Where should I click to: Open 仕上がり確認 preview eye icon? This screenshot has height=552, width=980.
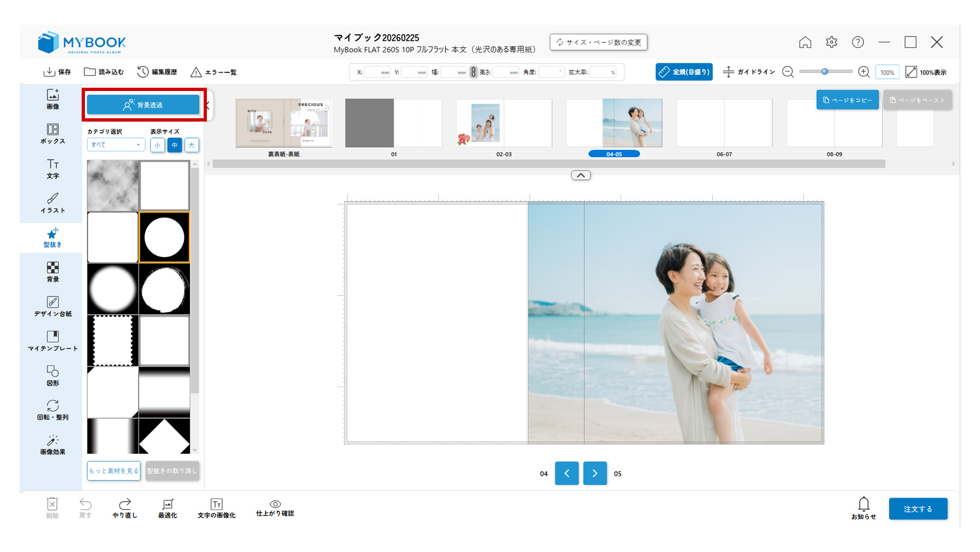tap(275, 507)
